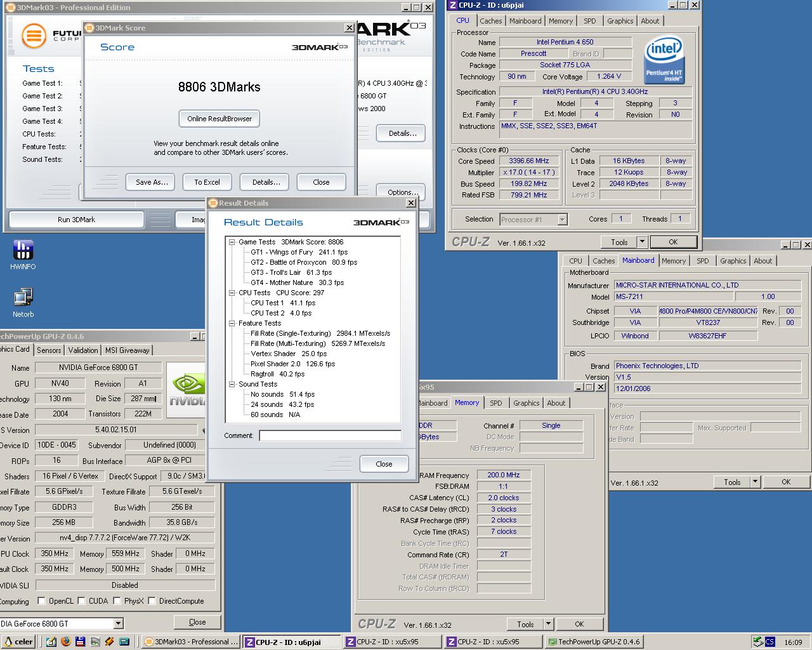This screenshot has height=650, width=812.
Task: Open the Tools dropdown arrow in CPU-Z Mainboard window
Action: click(755, 482)
